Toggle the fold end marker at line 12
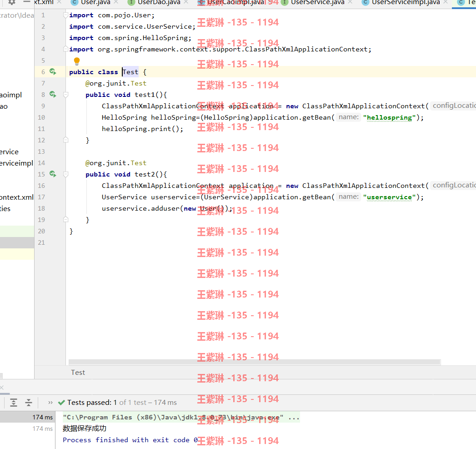Viewport: 476px width, 449px height. pyautogui.click(x=65, y=140)
